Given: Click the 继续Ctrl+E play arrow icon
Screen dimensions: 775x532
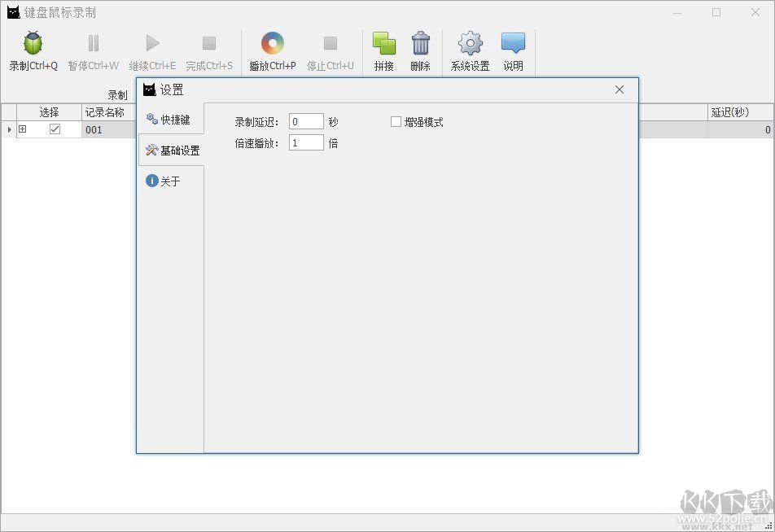Looking at the screenshot, I should (151, 44).
